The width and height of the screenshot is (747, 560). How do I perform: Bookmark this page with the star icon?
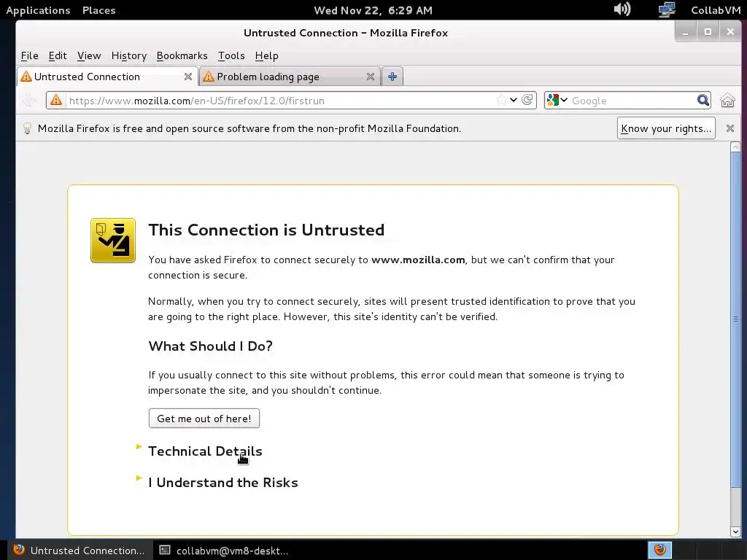tap(501, 100)
